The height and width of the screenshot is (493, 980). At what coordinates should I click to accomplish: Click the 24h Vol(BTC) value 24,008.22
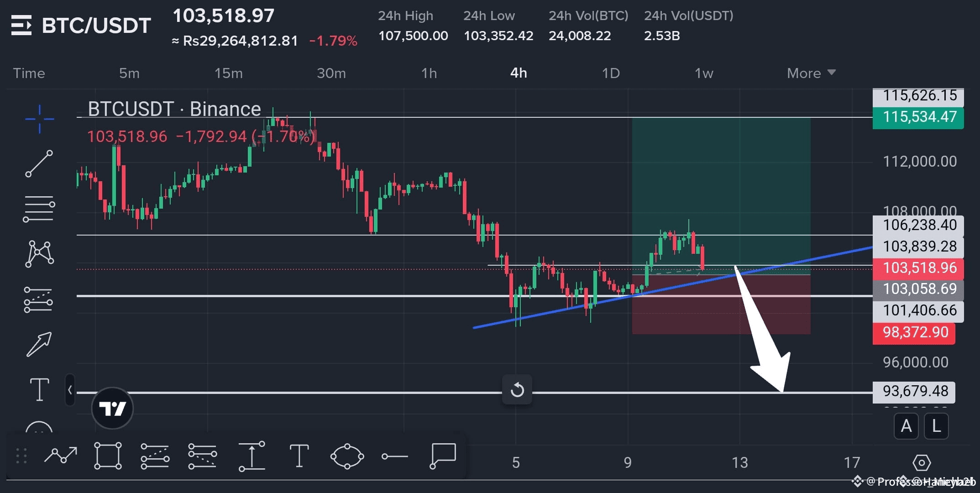(x=580, y=36)
